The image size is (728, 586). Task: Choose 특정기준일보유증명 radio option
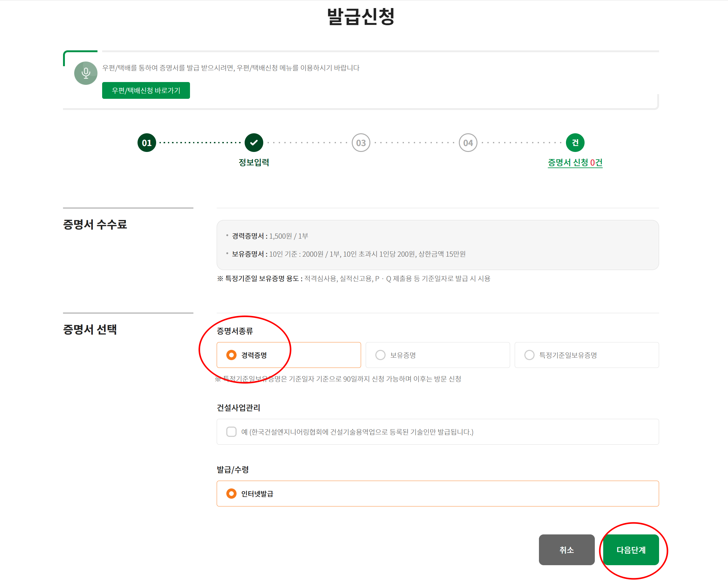[x=529, y=355]
